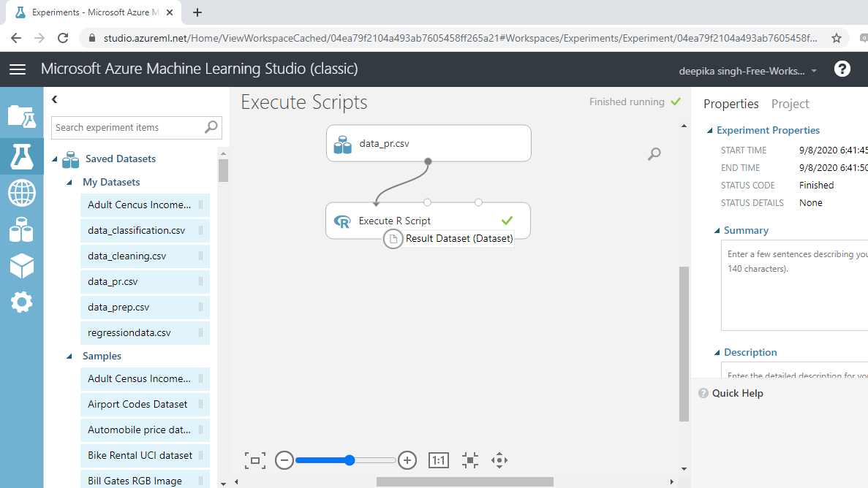Collapse the left module palette
868x488 pixels.
tap(54, 99)
